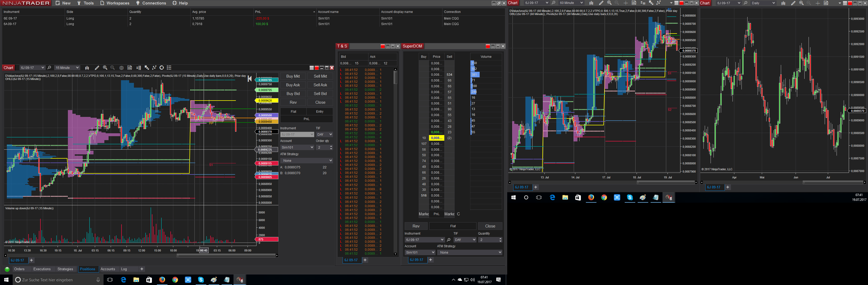Expand toolbar overflow arrow on Daily chart
Viewport: 868px width, 285px height.
click(x=839, y=3)
